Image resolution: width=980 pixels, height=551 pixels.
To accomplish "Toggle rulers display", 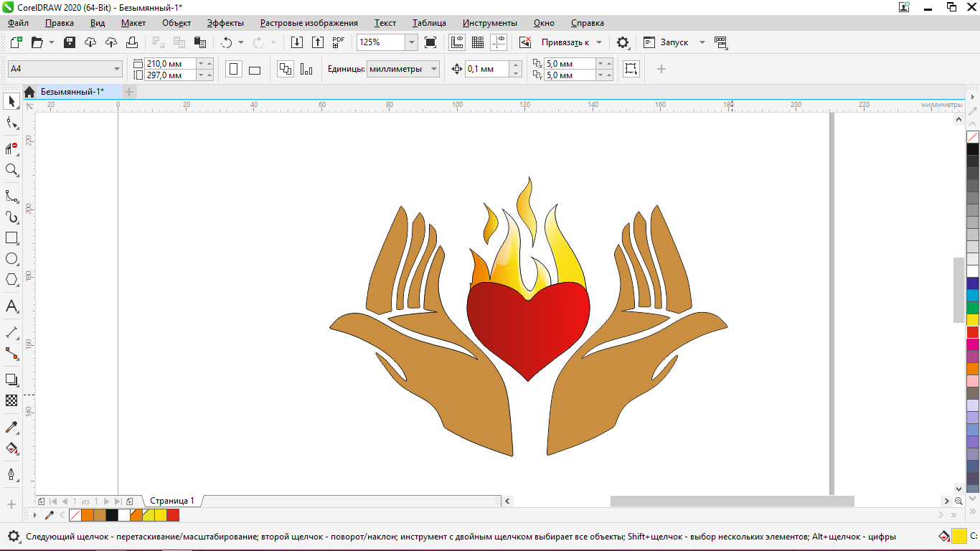I will tap(457, 42).
